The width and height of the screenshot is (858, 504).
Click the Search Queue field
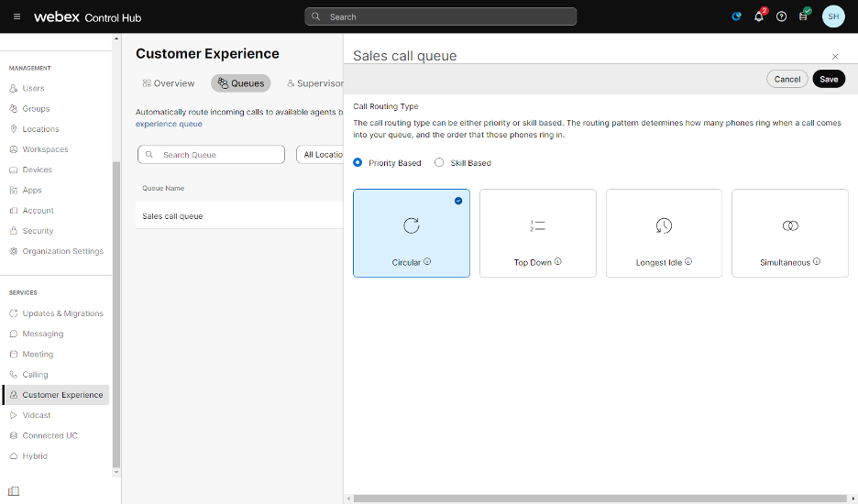click(x=211, y=154)
